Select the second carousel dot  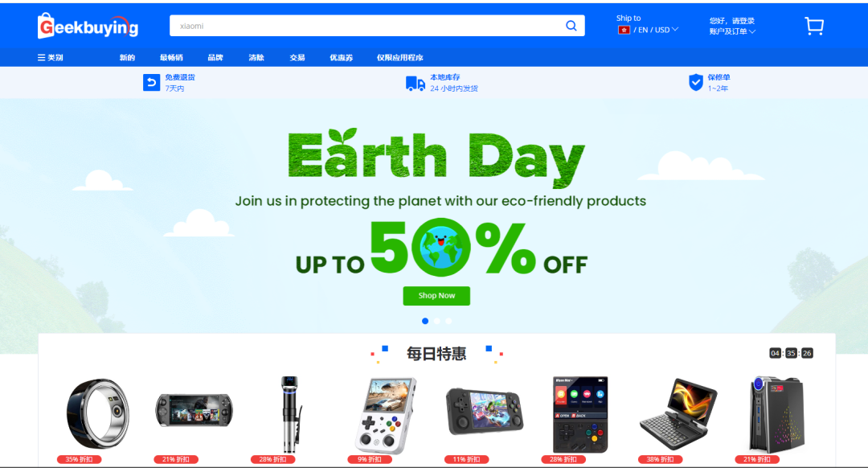click(x=436, y=321)
